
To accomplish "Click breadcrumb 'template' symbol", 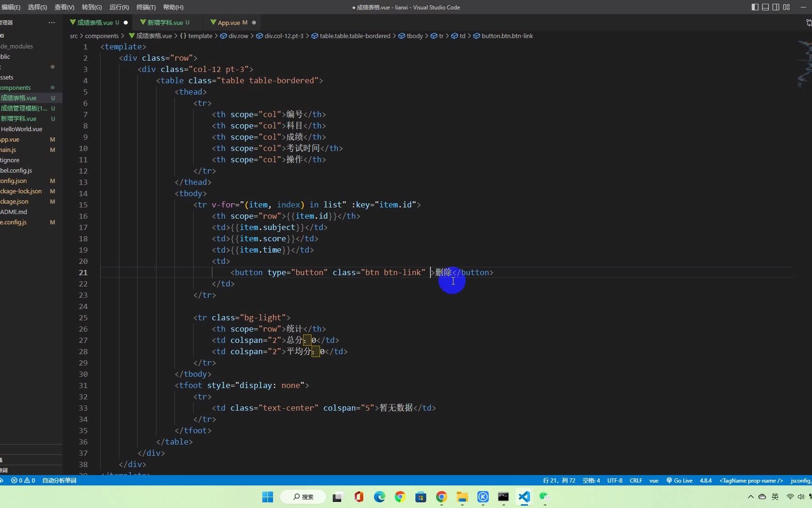I will pyautogui.click(x=196, y=36).
